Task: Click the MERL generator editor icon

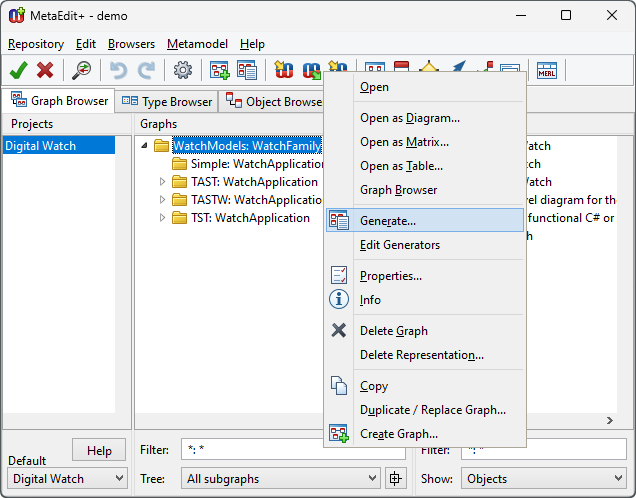Action: click(547, 70)
